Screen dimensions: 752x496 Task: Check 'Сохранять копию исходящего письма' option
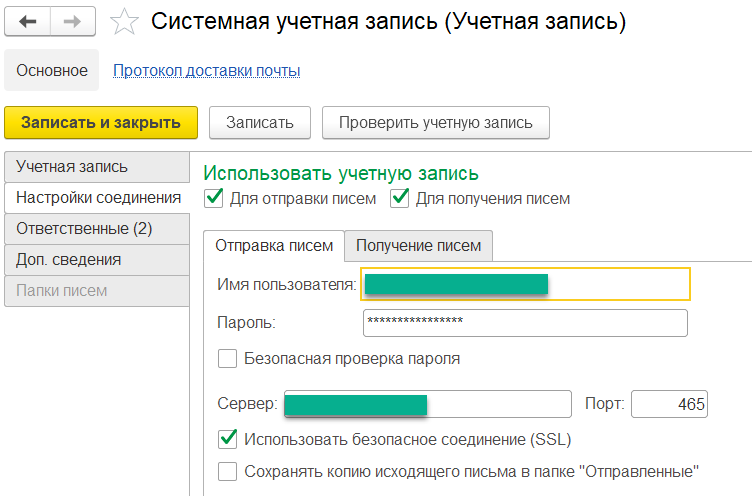pos(228,470)
